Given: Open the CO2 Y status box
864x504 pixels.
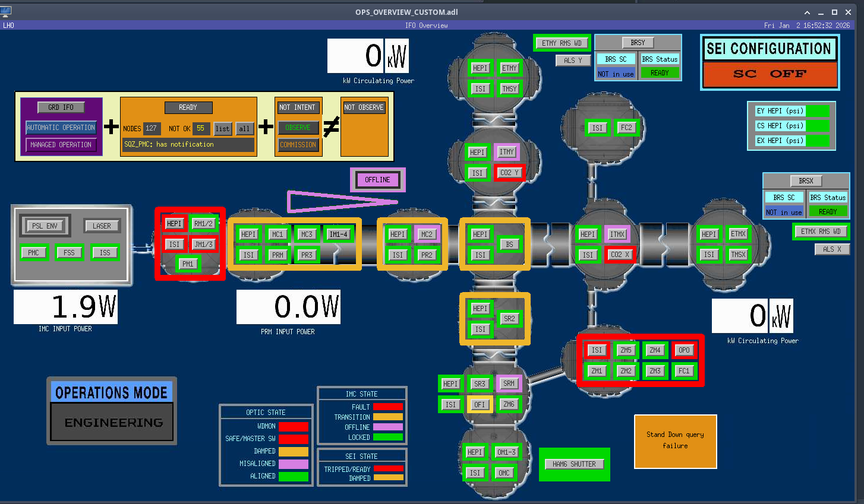Looking at the screenshot, I should click(x=509, y=173).
